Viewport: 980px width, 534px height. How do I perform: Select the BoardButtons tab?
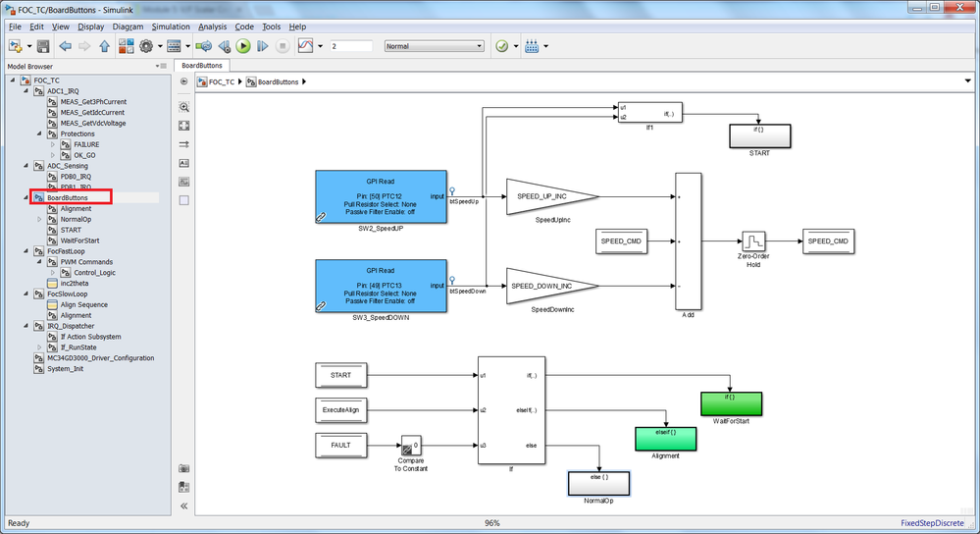(202, 65)
